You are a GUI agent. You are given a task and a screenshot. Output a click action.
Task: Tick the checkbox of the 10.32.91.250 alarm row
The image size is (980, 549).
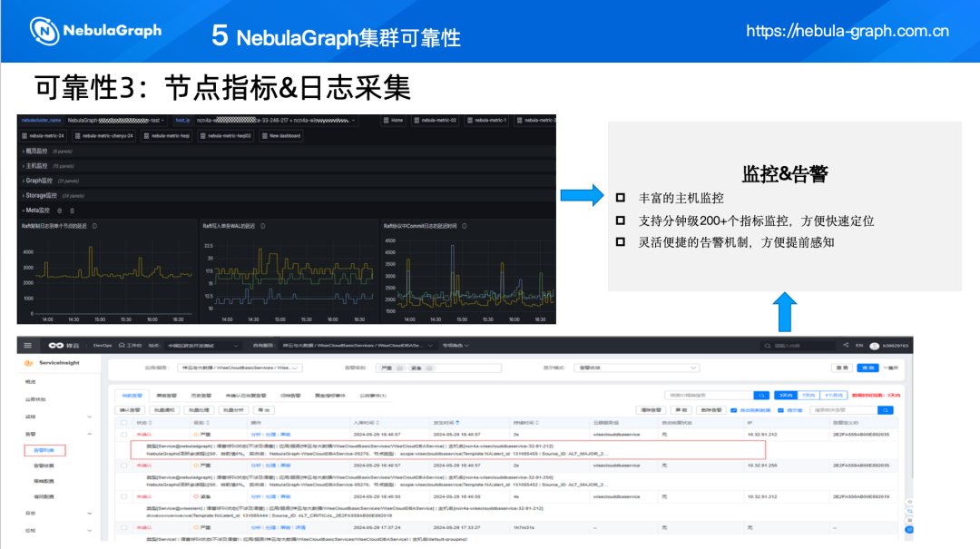coord(123,466)
